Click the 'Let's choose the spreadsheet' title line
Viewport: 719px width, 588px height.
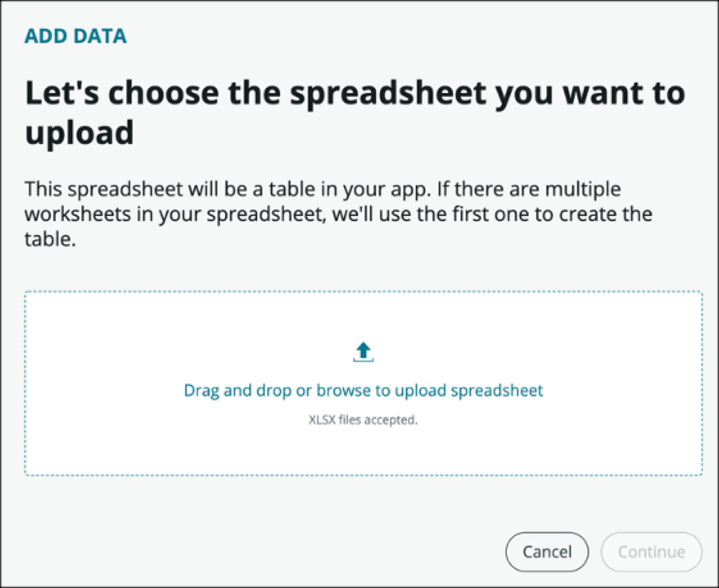pyautogui.click(x=355, y=93)
